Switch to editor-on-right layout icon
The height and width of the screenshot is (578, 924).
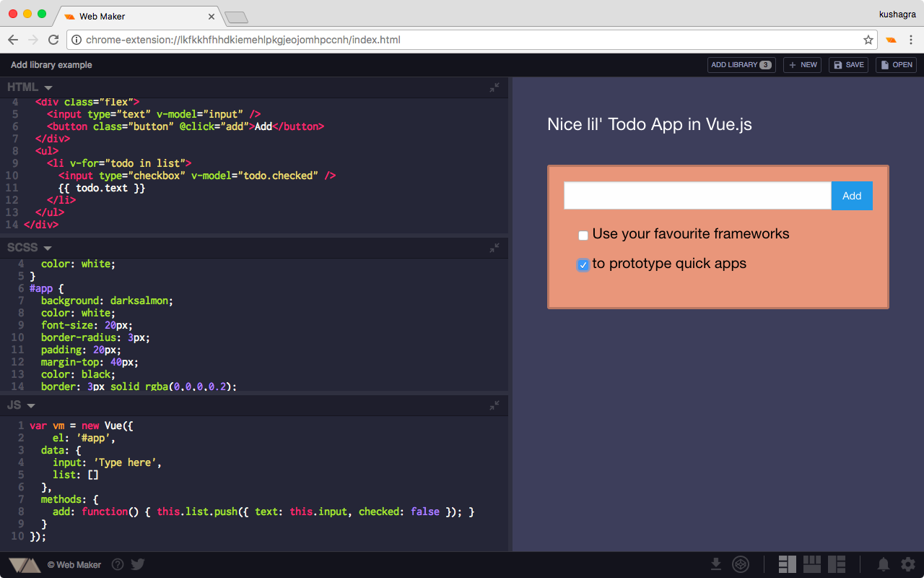(x=837, y=564)
